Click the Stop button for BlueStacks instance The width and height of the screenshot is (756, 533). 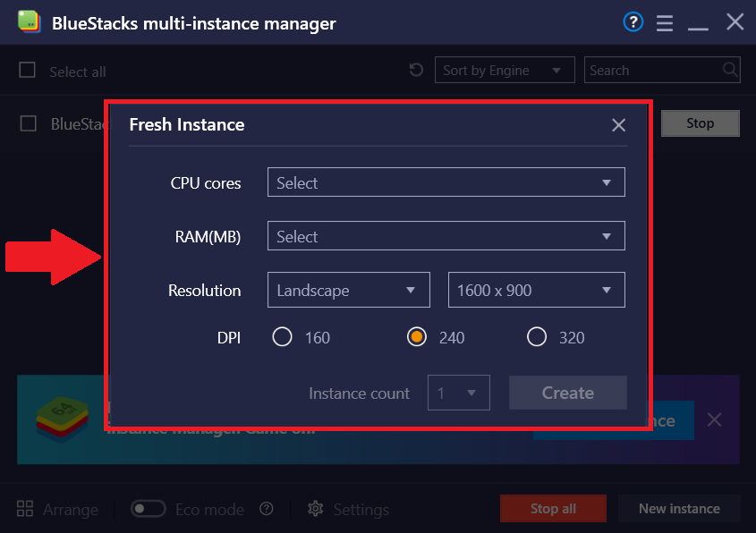(700, 123)
